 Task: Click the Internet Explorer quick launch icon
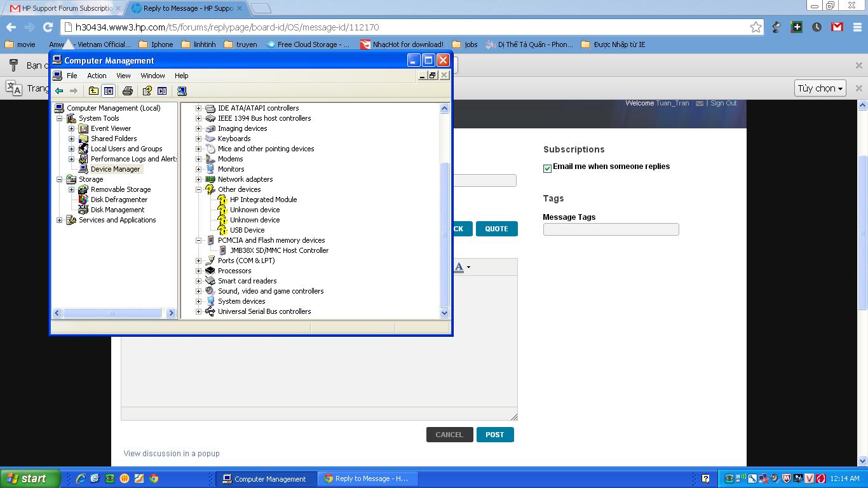coord(81,478)
